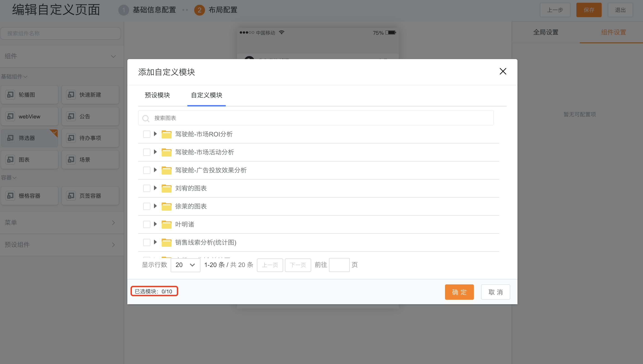Expand the 驾驶舱-市场ROI分析 folder arrow
Image resolution: width=643 pixels, height=364 pixels.
pos(155,134)
